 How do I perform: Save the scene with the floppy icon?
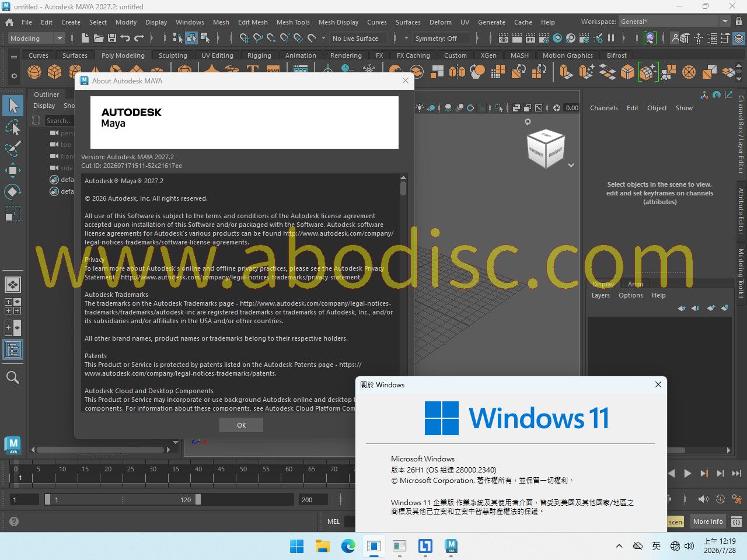(111, 38)
